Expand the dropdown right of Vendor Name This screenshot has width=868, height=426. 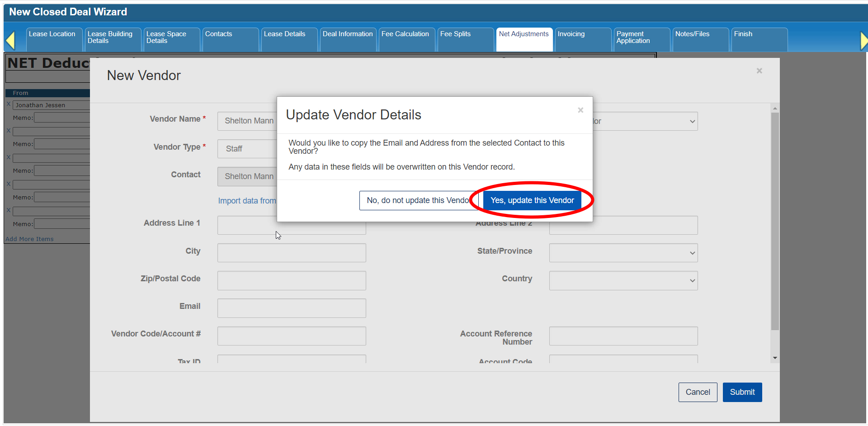[646, 121]
